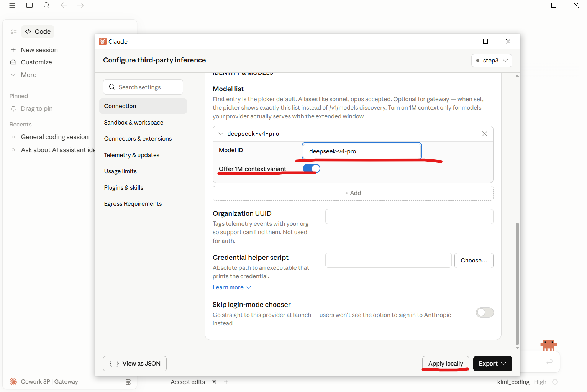Open Usage limits settings
The height and width of the screenshot is (392, 587).
(x=120, y=171)
